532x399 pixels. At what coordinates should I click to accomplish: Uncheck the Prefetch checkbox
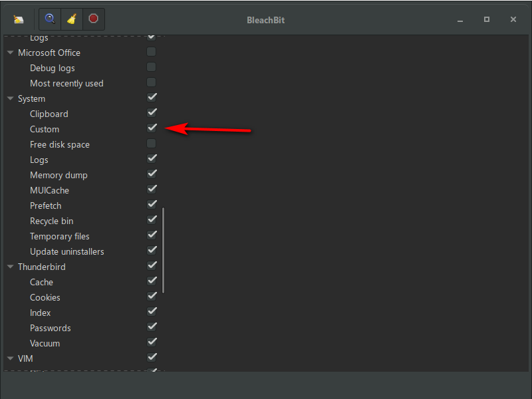[x=152, y=205]
